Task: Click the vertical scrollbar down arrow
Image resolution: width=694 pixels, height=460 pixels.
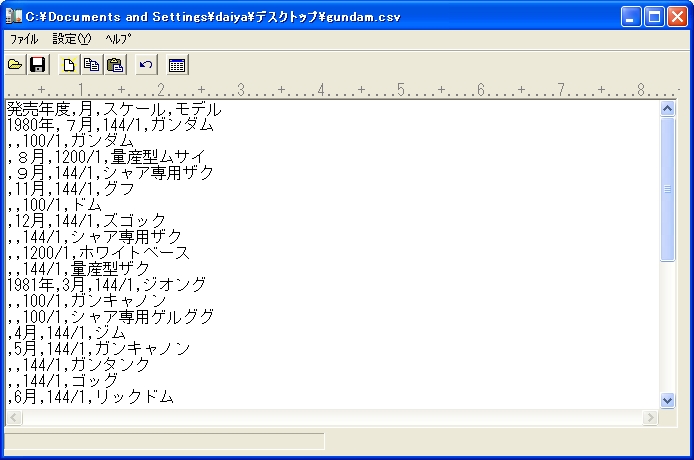Action: tap(667, 400)
